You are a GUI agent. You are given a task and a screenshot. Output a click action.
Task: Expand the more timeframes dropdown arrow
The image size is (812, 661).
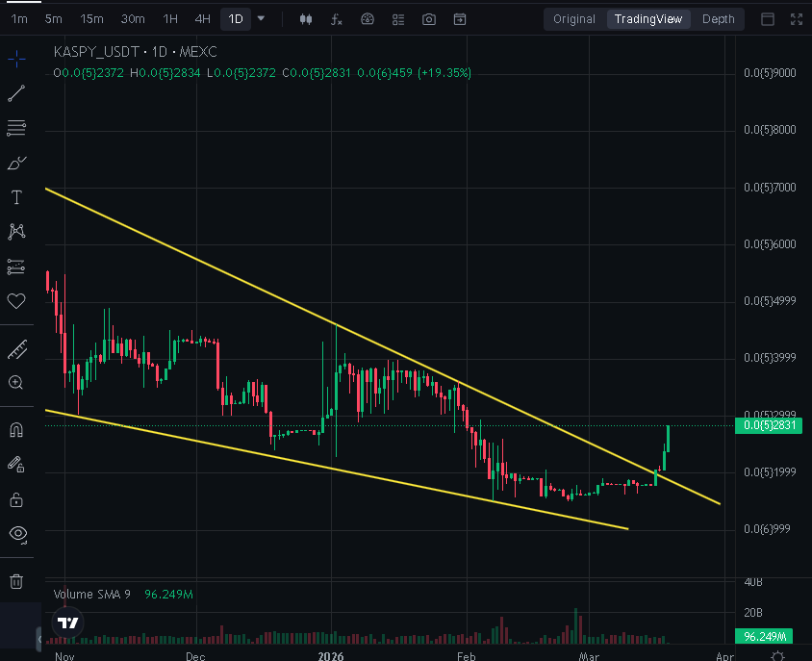click(262, 18)
